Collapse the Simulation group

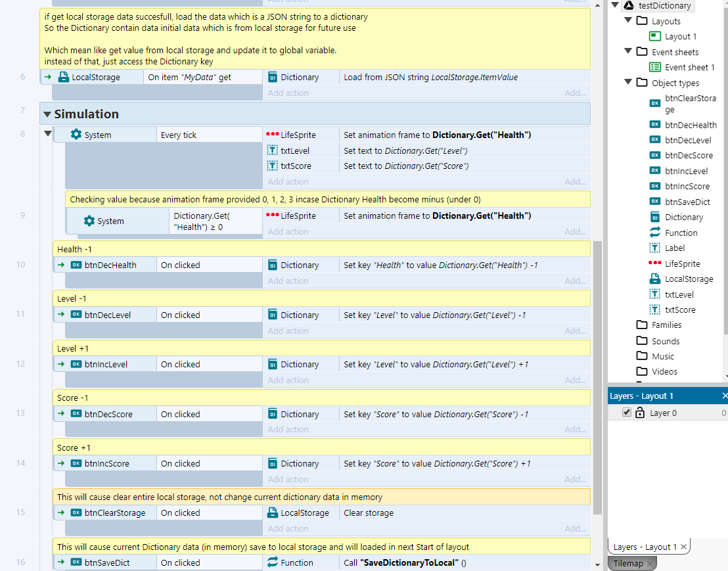tap(47, 114)
